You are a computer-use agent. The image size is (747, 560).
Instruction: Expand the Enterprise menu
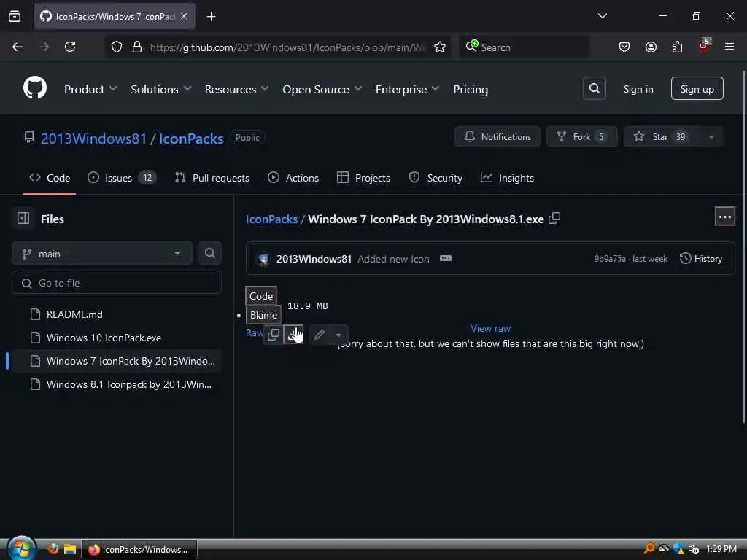click(x=407, y=89)
